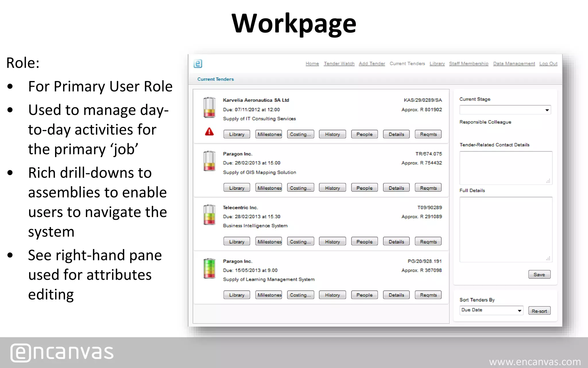Open Library for Learning Management System tender
The image size is (588, 368).
[x=237, y=295]
